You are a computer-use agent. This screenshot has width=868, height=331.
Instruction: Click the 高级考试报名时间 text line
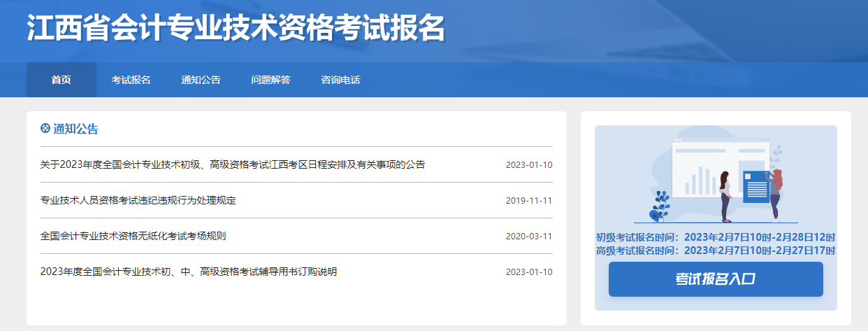(715, 251)
